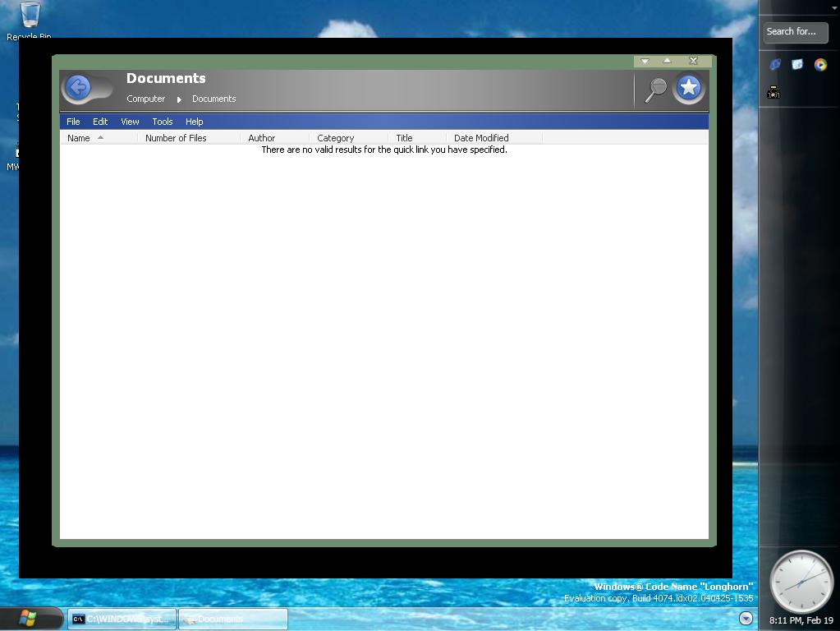
Task: Open the Tools menu
Action: pos(162,122)
